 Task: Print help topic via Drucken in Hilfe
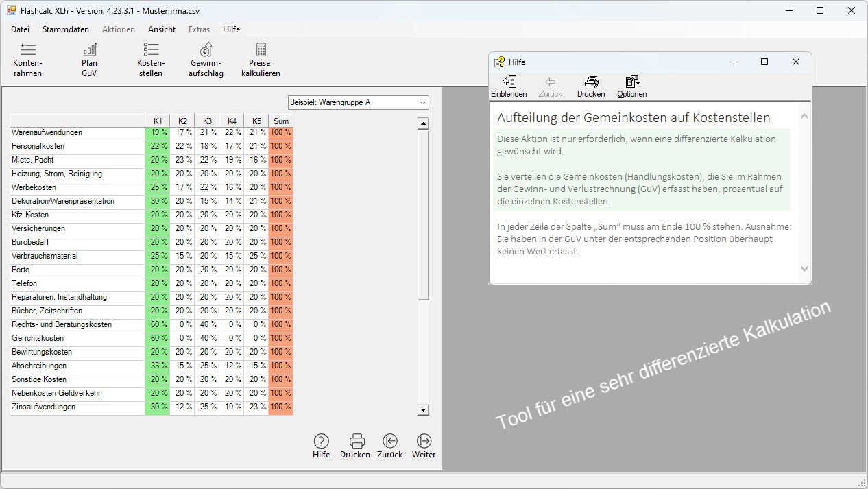pyautogui.click(x=591, y=82)
